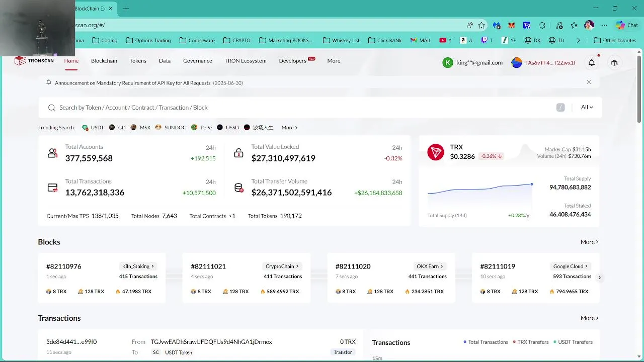View More in the Transactions section
644x362 pixels.
point(589,318)
